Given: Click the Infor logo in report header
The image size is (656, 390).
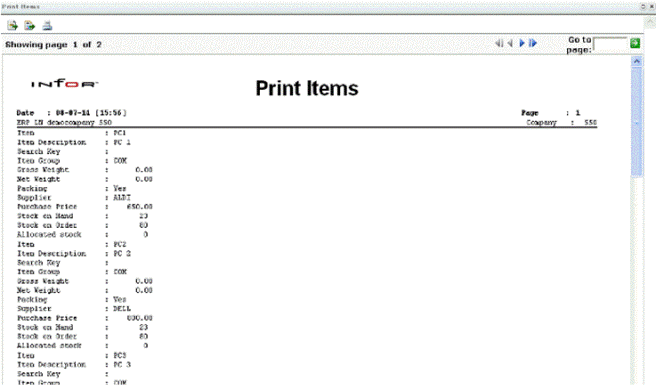Looking at the screenshot, I should (x=64, y=84).
